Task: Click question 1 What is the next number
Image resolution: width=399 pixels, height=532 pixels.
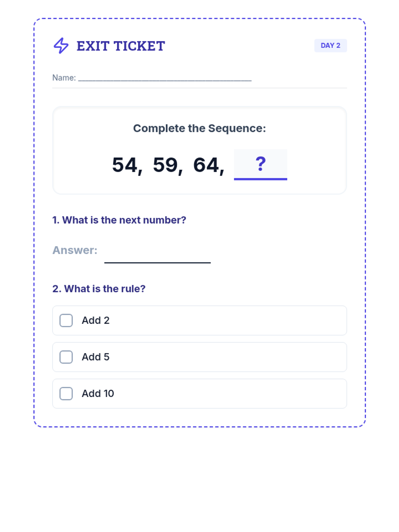Action: (x=119, y=220)
